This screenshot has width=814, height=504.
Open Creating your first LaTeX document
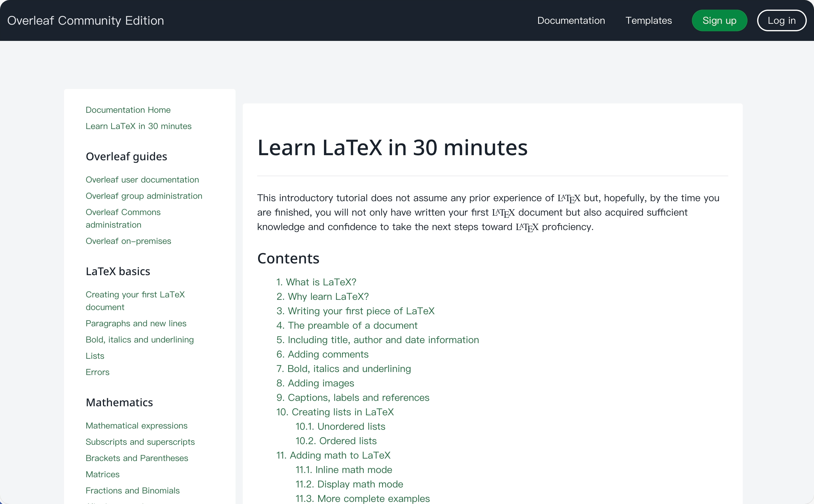[x=135, y=301]
